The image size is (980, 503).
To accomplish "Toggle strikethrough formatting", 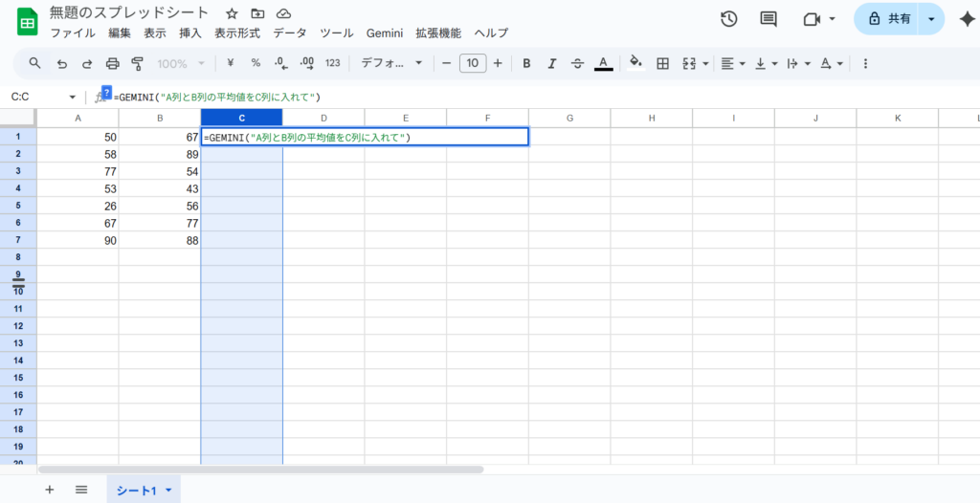I will [x=577, y=63].
